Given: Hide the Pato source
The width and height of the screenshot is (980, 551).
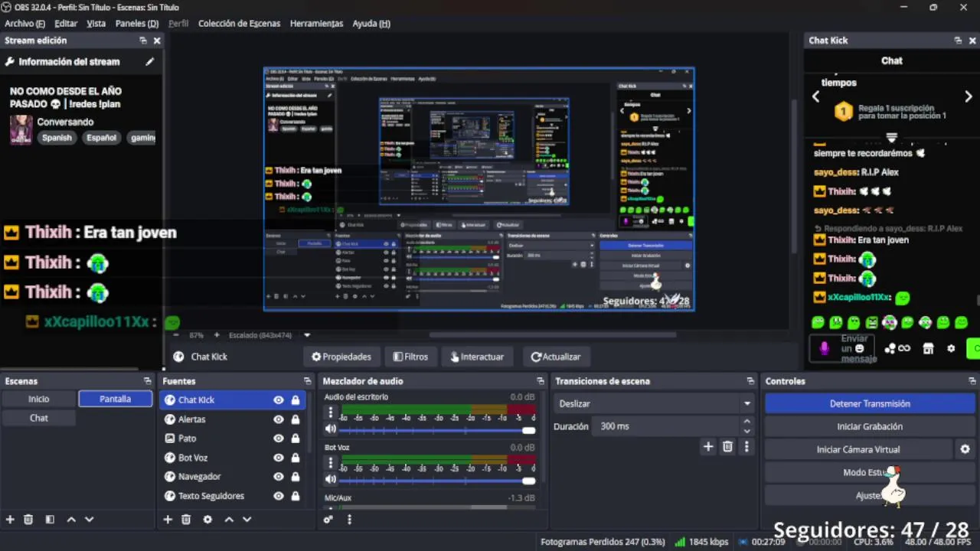Looking at the screenshot, I should click(x=279, y=439).
